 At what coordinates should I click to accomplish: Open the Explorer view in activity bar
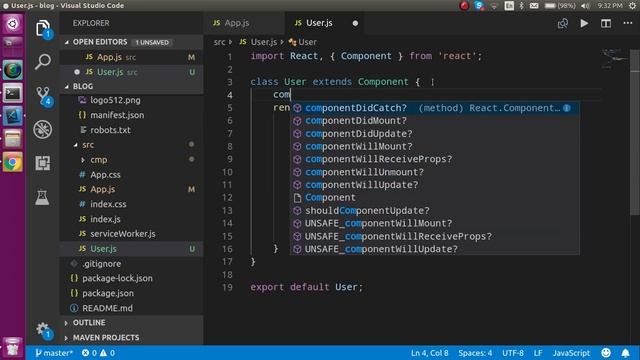tap(43, 29)
